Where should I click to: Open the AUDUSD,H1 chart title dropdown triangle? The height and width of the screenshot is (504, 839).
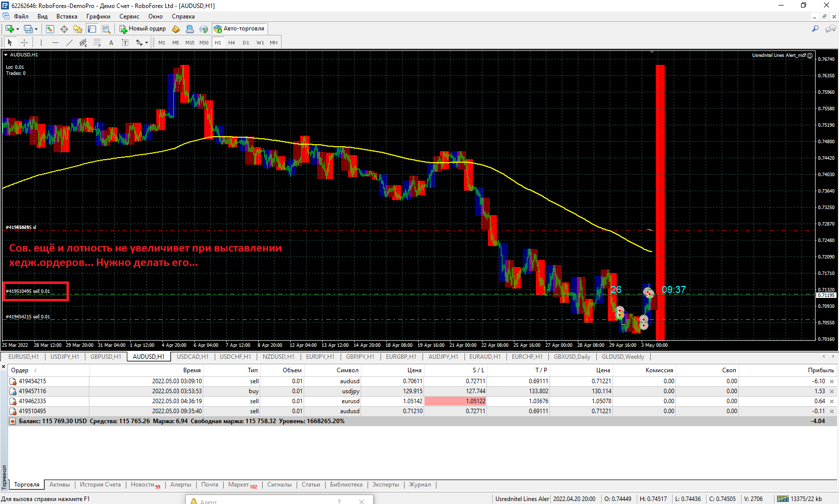(x=5, y=55)
